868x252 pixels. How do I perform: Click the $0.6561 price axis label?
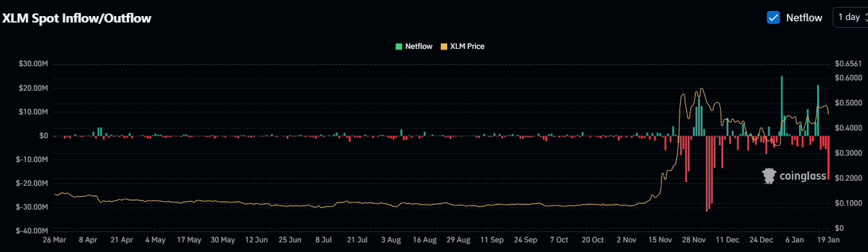coord(847,64)
